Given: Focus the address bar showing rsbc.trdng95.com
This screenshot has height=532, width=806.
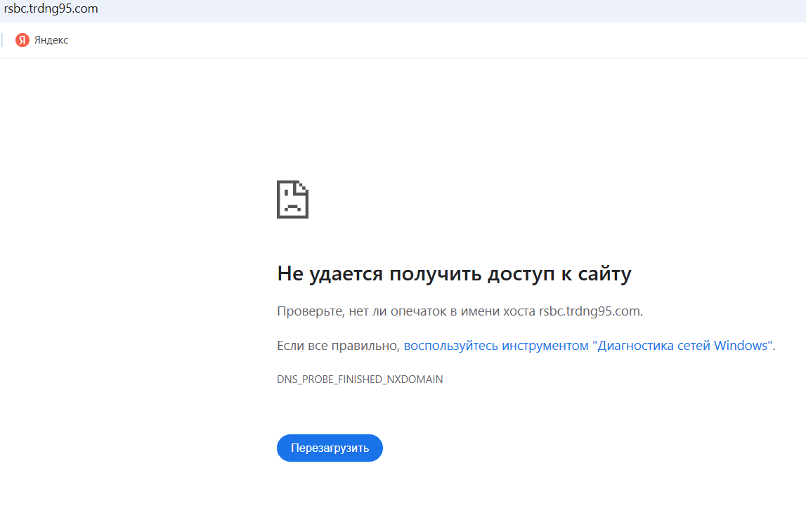Looking at the screenshot, I should [x=51, y=9].
